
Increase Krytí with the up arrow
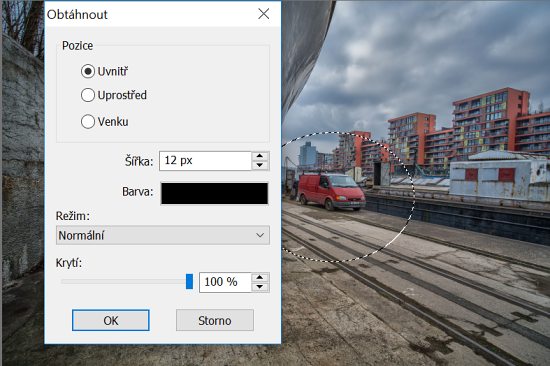(260, 277)
